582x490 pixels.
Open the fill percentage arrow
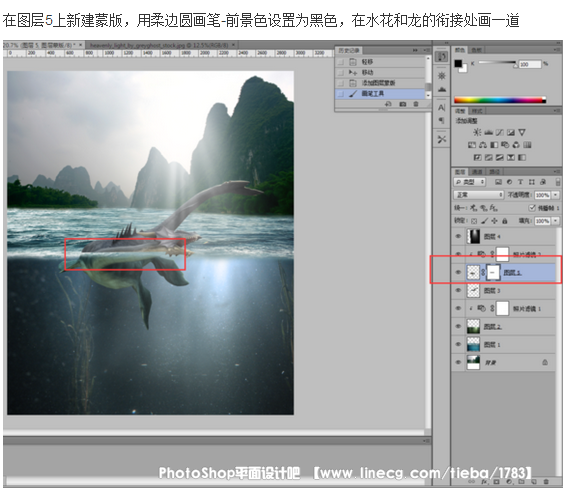click(556, 220)
